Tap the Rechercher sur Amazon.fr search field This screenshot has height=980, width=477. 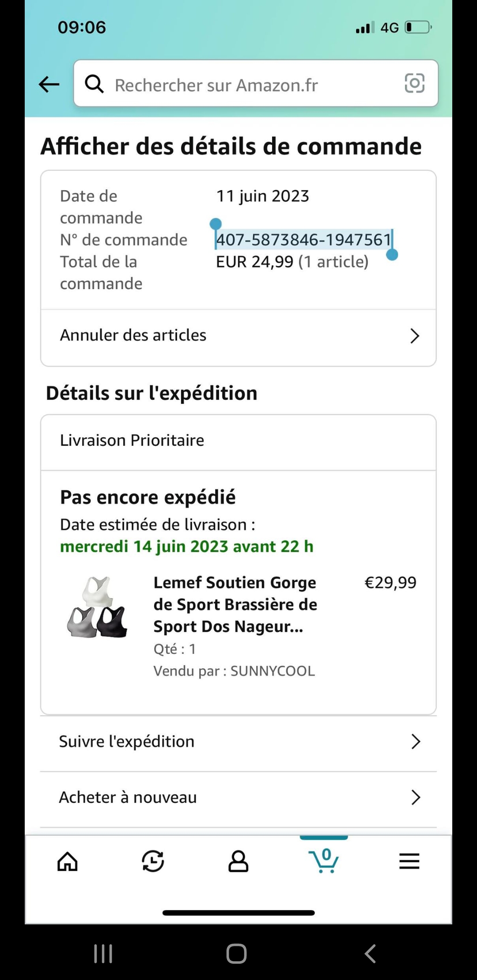click(247, 85)
